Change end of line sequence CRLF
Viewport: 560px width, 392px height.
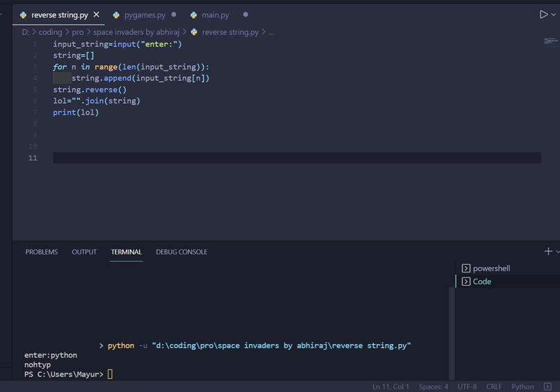(x=494, y=386)
